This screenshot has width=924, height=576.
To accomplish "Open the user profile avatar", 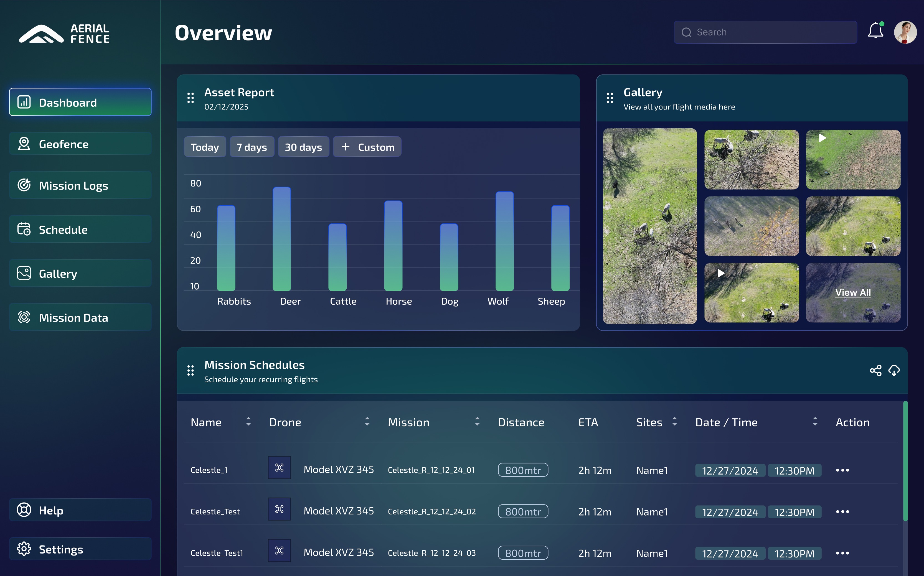I will click(905, 32).
